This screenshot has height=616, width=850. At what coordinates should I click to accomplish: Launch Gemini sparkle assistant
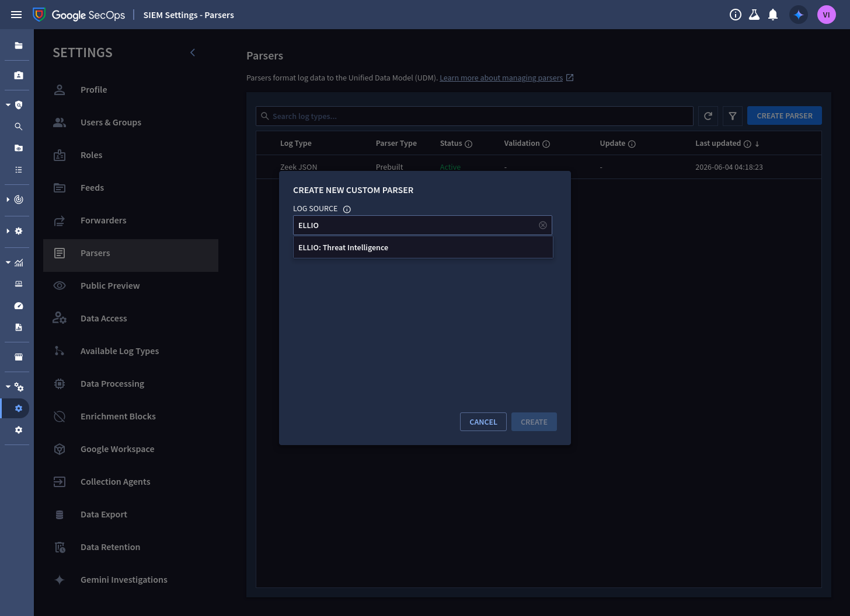pos(799,15)
